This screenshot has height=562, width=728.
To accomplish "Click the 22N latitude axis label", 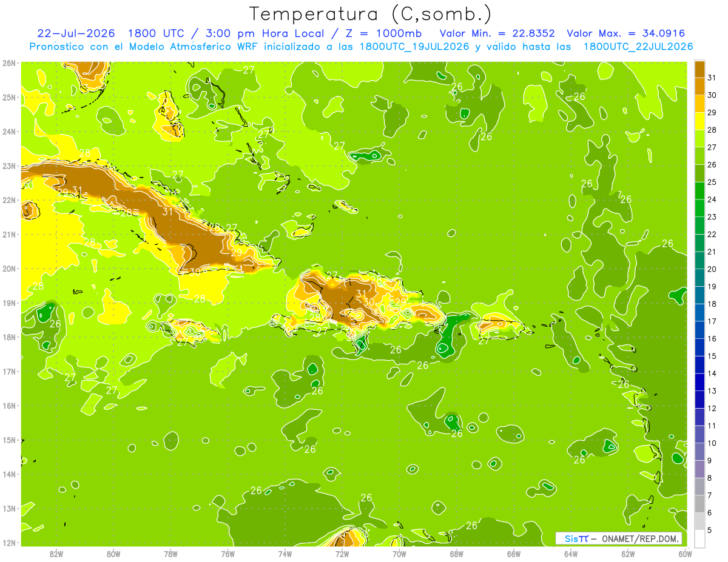I will (x=8, y=200).
